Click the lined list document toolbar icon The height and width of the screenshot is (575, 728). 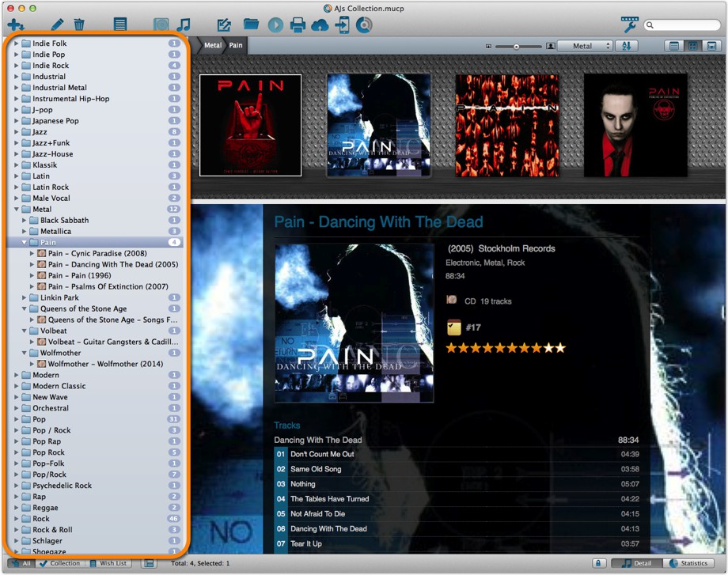120,25
